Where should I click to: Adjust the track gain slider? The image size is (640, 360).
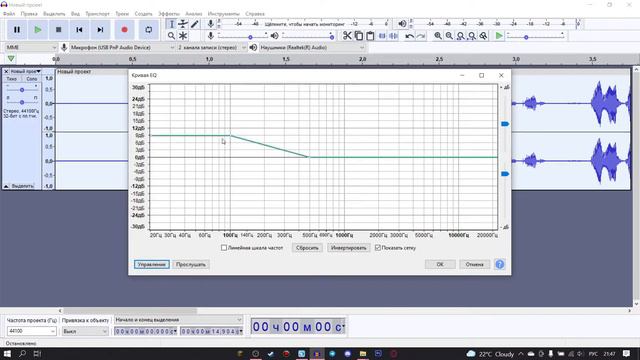(x=22, y=90)
